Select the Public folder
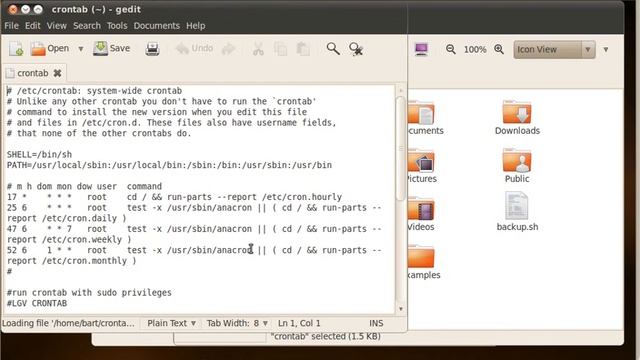Image resolution: width=640 pixels, height=360 pixels. [x=517, y=166]
